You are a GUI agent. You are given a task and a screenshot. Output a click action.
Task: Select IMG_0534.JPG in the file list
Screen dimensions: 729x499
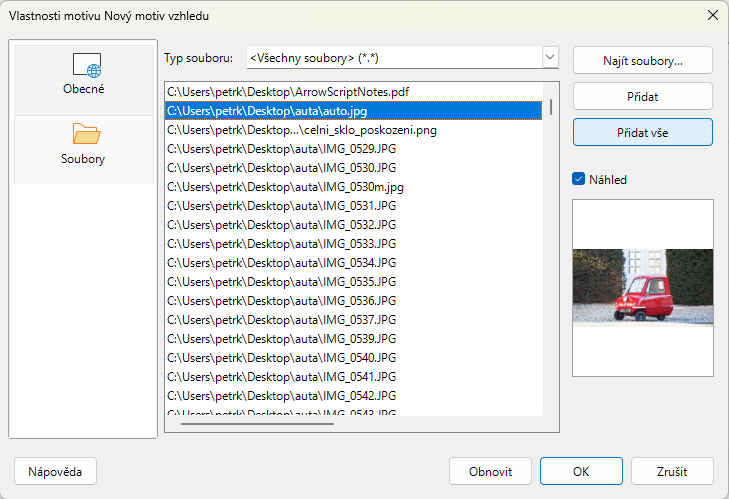click(354, 263)
